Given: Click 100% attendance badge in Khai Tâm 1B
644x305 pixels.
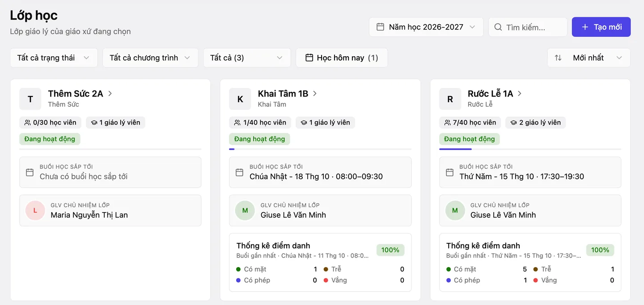Looking at the screenshot, I should [x=390, y=250].
